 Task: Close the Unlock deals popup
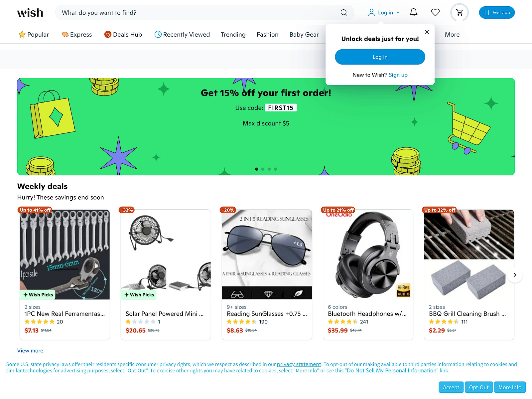point(427,32)
